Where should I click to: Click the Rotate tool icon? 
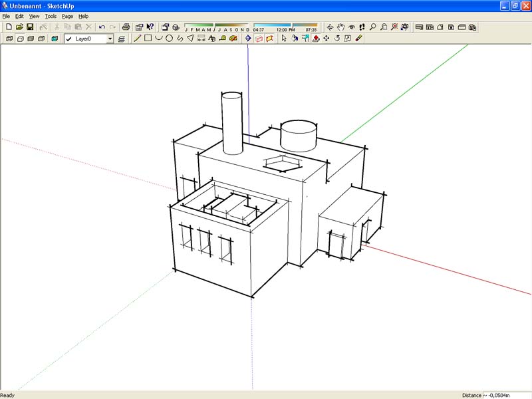[x=337, y=39]
